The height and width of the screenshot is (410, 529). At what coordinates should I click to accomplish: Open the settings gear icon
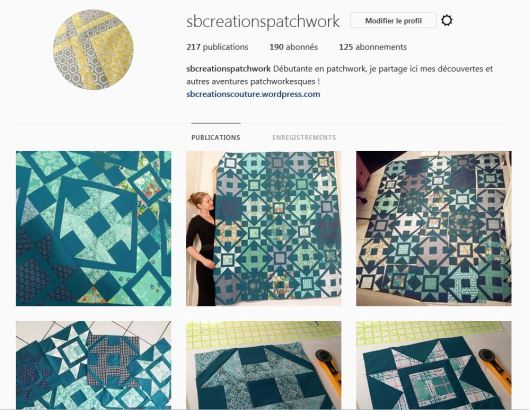pos(447,21)
